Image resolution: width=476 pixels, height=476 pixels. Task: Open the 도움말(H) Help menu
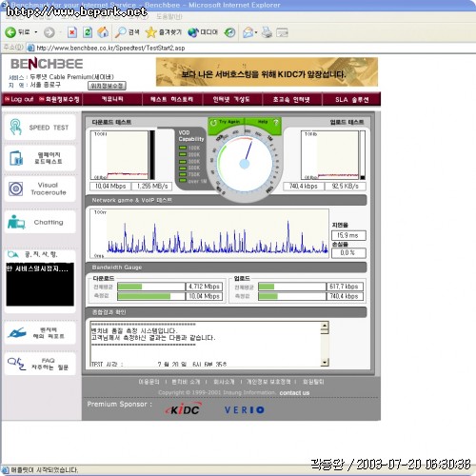click(x=169, y=16)
